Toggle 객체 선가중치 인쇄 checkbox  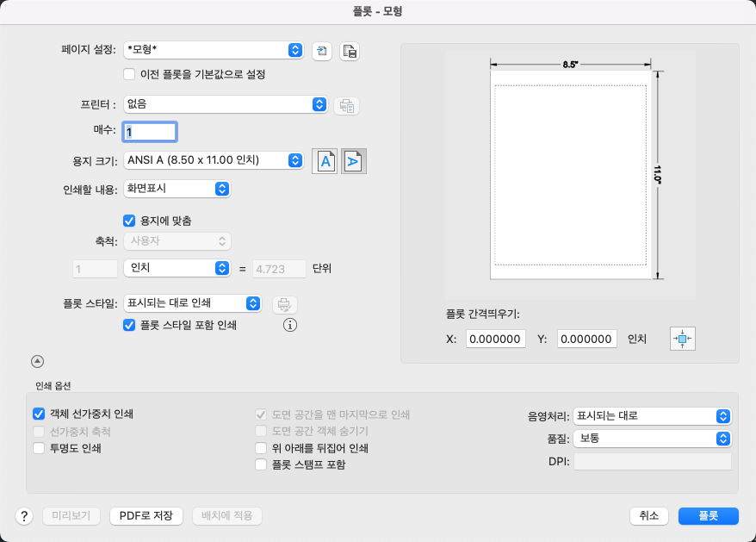coord(39,414)
